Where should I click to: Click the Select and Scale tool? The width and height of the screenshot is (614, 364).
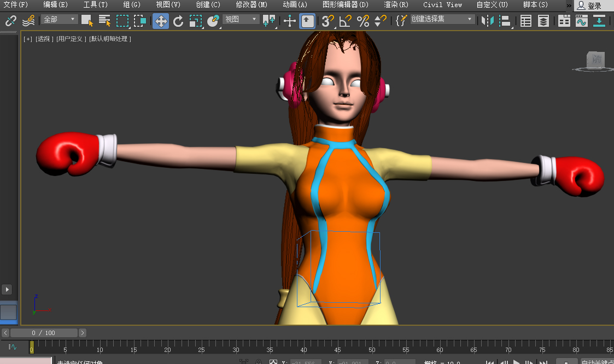pos(196,21)
